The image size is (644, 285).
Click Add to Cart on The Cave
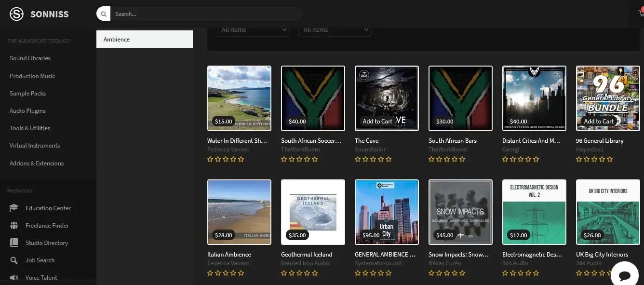tap(377, 122)
